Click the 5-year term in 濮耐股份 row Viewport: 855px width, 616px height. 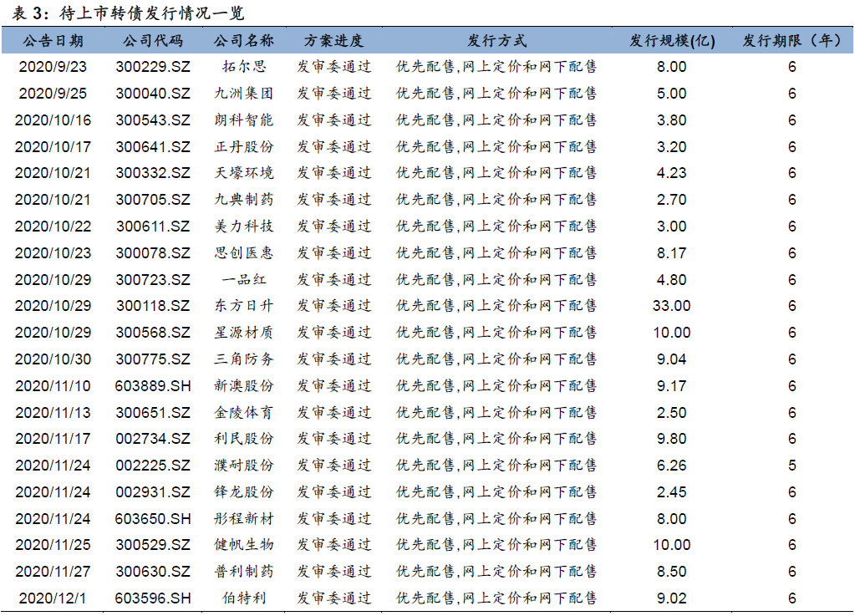792,466
